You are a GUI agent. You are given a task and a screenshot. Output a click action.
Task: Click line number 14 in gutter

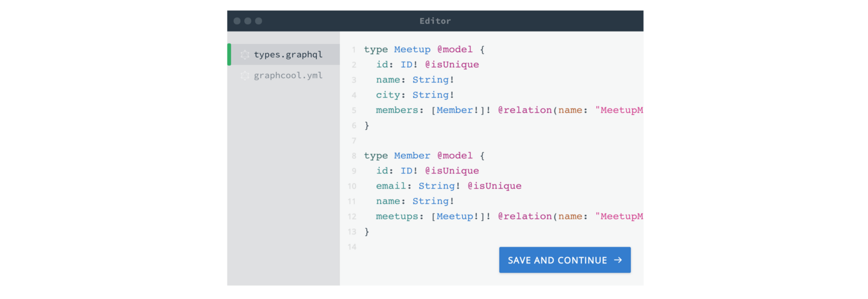[x=352, y=247]
